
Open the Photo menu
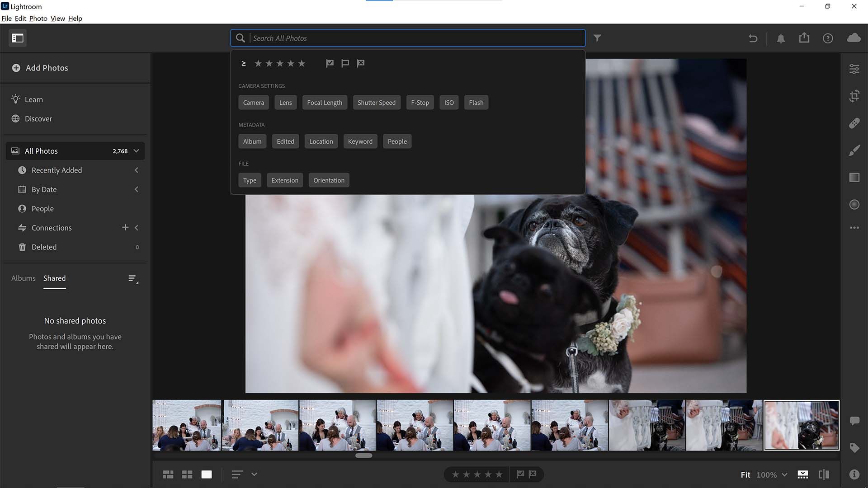click(x=38, y=18)
